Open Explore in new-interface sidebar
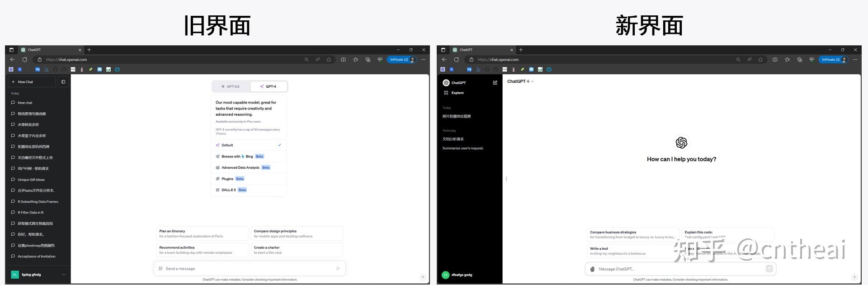Image resolution: width=868 pixels, height=285 pixels. click(454, 93)
